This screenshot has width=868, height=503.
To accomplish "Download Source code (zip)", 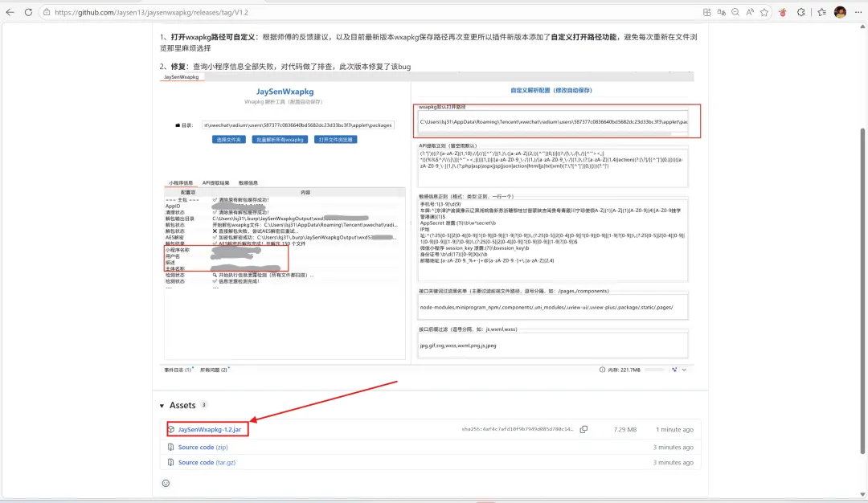I will (203, 447).
